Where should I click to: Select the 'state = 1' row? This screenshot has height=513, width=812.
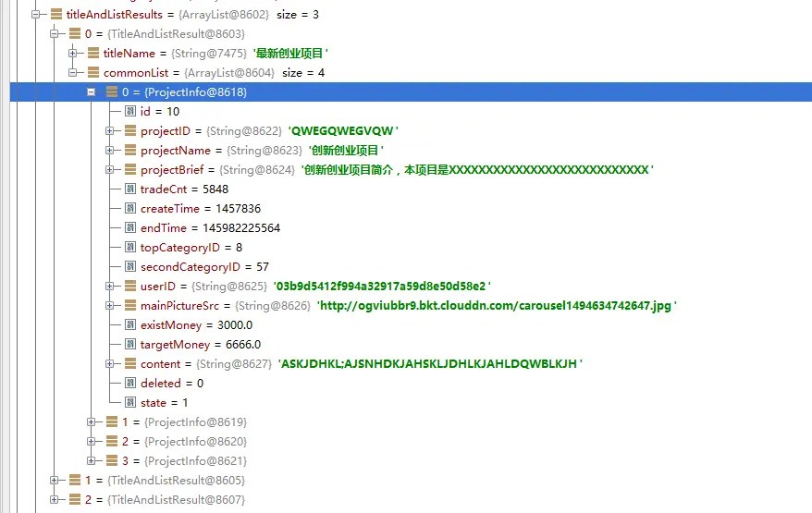(x=164, y=403)
